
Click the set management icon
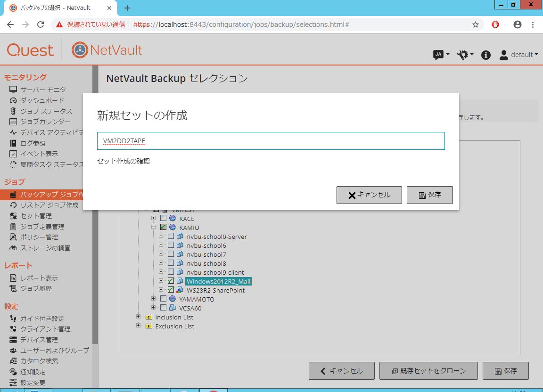coord(13,216)
